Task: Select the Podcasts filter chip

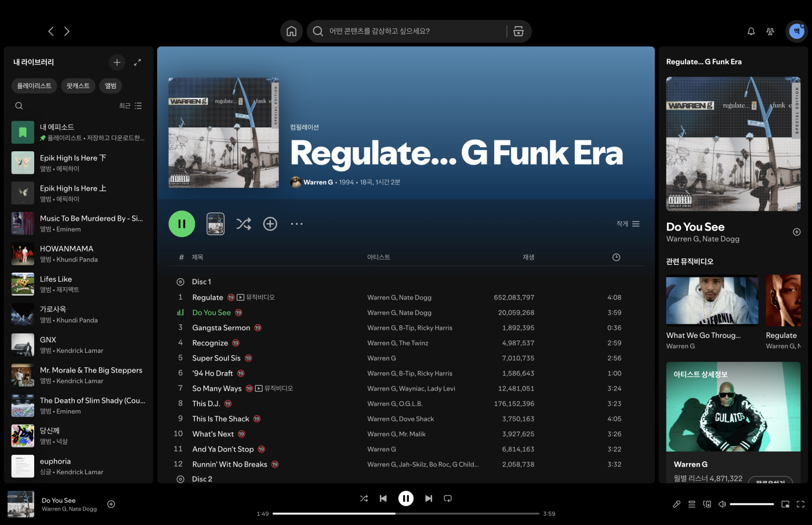Action: click(78, 86)
